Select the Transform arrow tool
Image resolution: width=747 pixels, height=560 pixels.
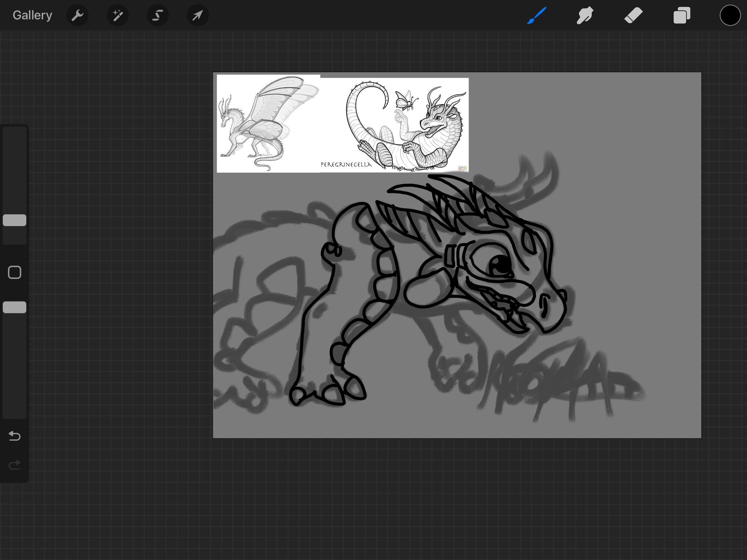pos(197,15)
